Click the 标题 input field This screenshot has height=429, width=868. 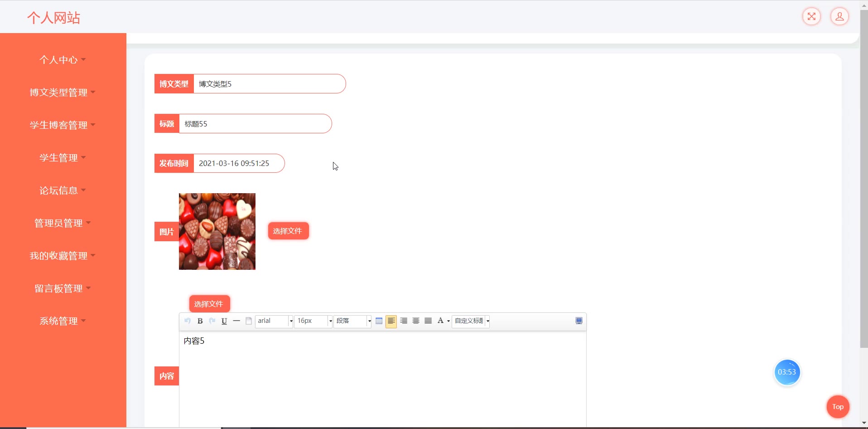[256, 124]
